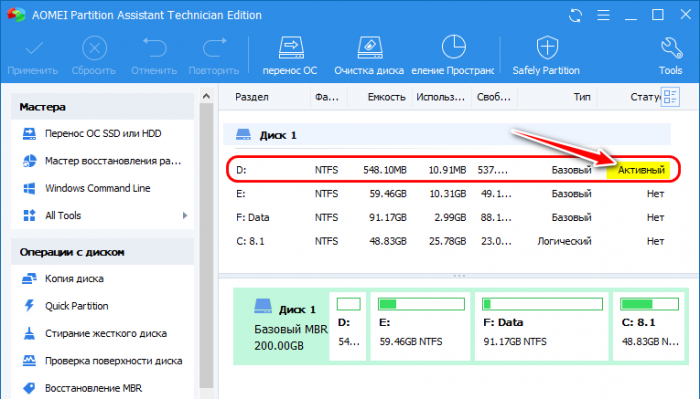The height and width of the screenshot is (399, 700).
Task: Open the hamburger menu in title bar
Action: [604, 15]
